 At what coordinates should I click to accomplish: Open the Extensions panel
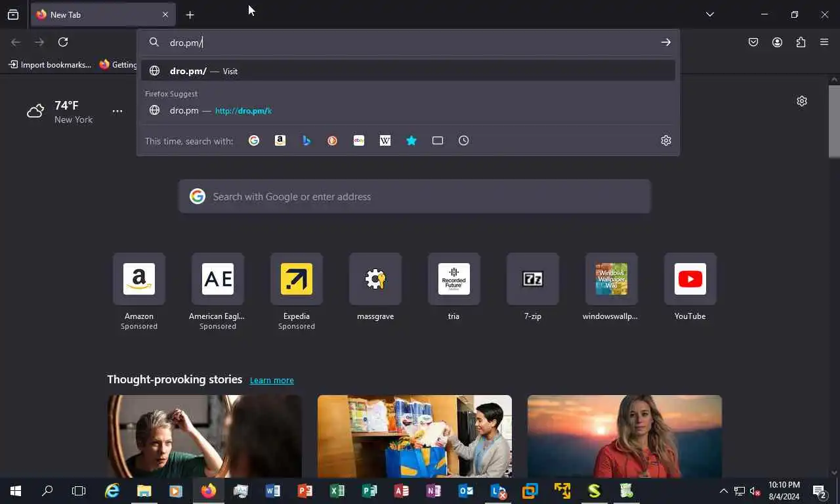pos(801,42)
